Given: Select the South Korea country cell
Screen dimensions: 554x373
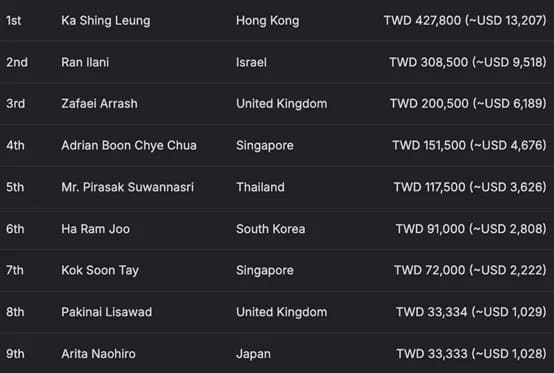Looking at the screenshot, I should click(x=271, y=229).
